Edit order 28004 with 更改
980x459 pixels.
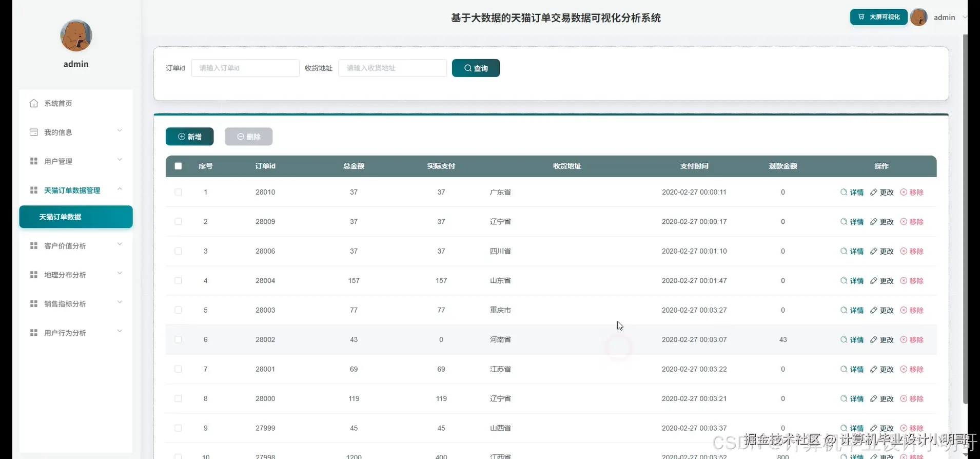(x=882, y=281)
